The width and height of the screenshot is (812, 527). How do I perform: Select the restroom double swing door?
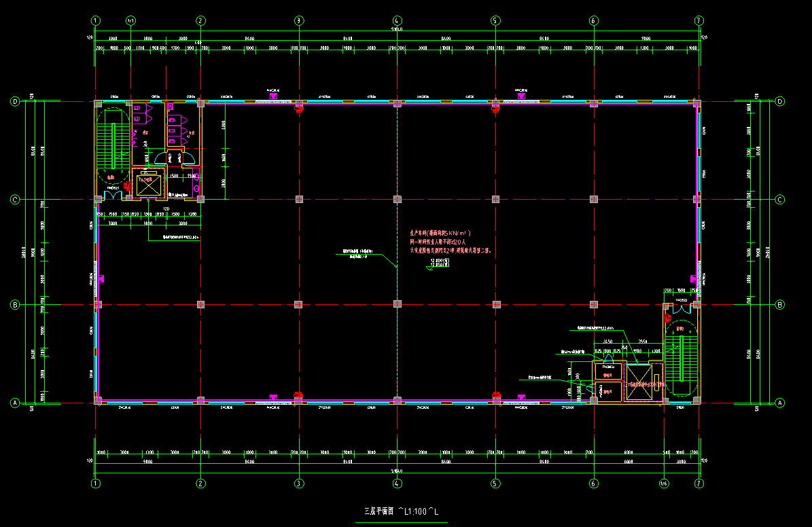pos(174,159)
